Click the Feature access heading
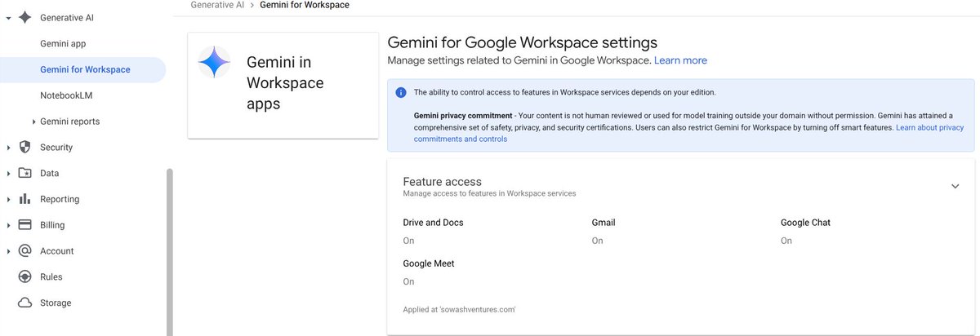This screenshot has height=336, width=980. tap(442, 182)
